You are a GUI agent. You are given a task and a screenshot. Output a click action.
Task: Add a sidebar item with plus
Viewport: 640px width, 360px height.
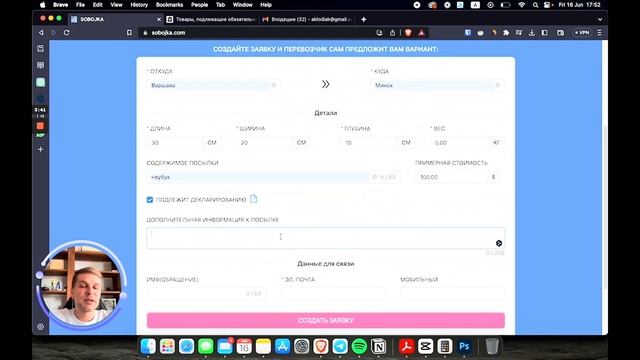coord(40,149)
